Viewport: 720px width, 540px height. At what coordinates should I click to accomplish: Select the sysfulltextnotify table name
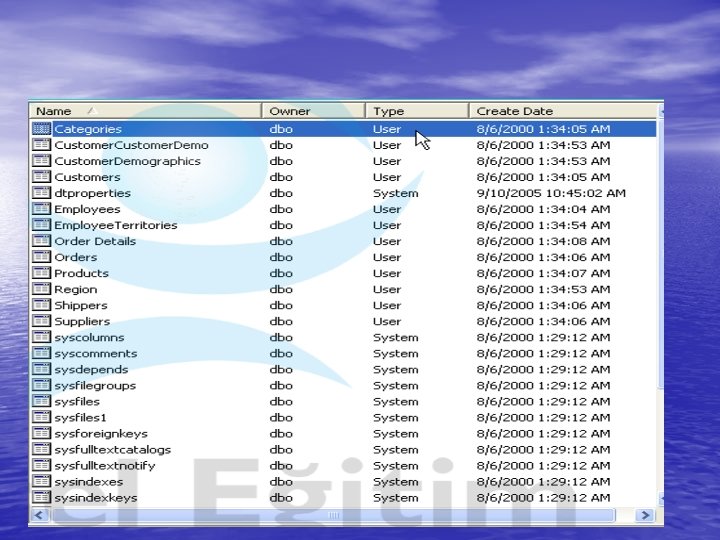click(105, 466)
